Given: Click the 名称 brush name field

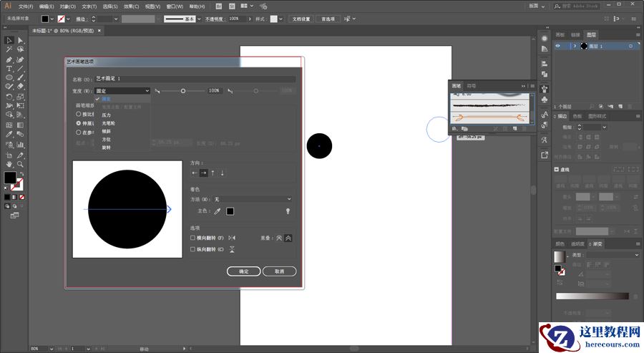Looking at the screenshot, I should coord(195,79).
